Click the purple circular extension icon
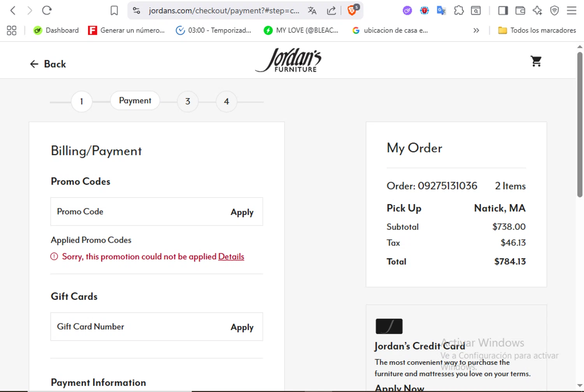 tap(407, 10)
